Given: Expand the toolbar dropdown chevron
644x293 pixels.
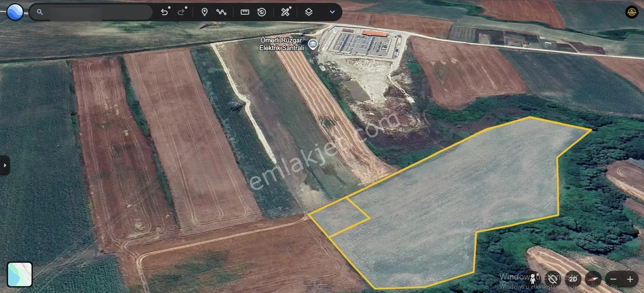Looking at the screenshot, I should pyautogui.click(x=332, y=12).
